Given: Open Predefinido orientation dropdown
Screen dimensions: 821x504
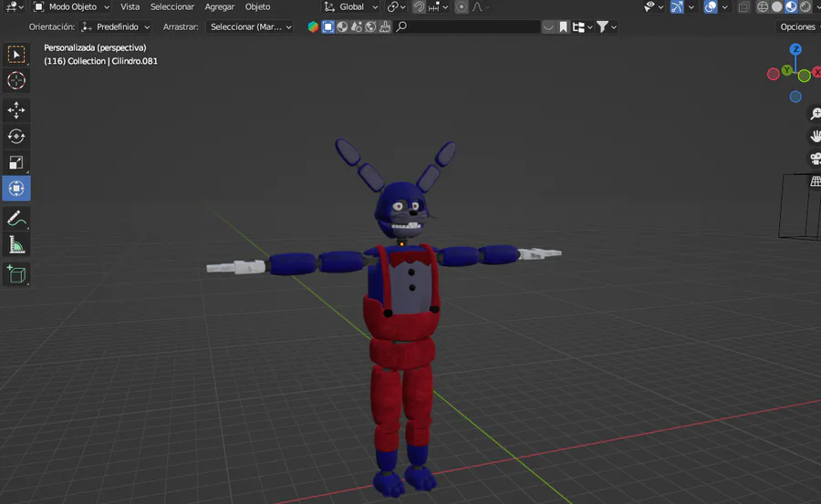Looking at the screenshot, I should 115,26.
